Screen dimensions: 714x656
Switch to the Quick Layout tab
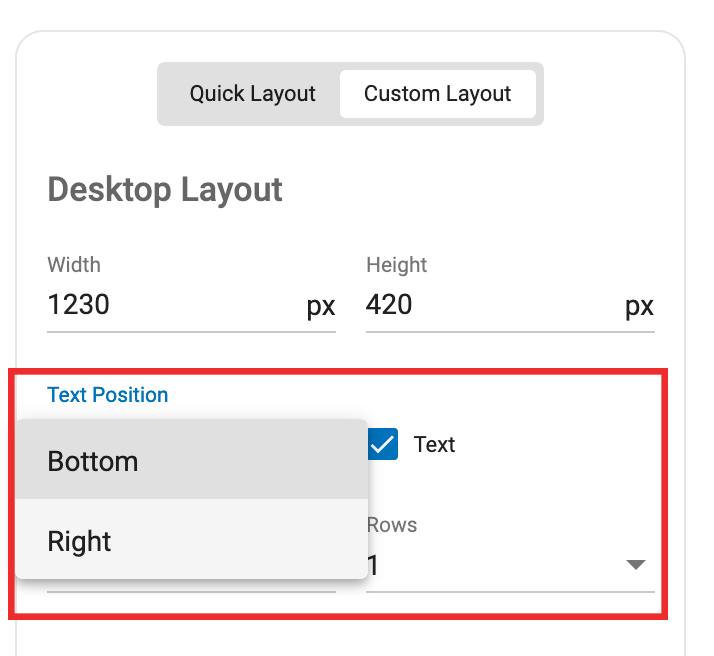tap(252, 94)
